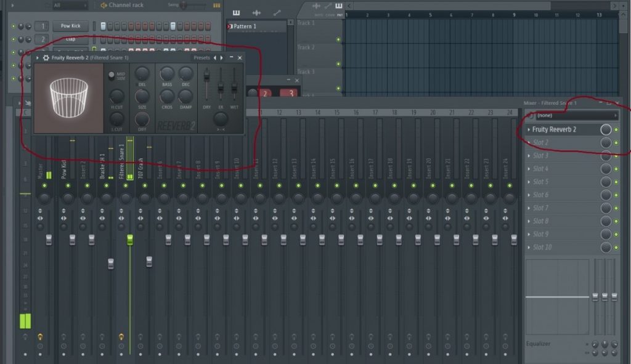Click the reverb room visualization display
631x364 pixels.
click(x=69, y=98)
